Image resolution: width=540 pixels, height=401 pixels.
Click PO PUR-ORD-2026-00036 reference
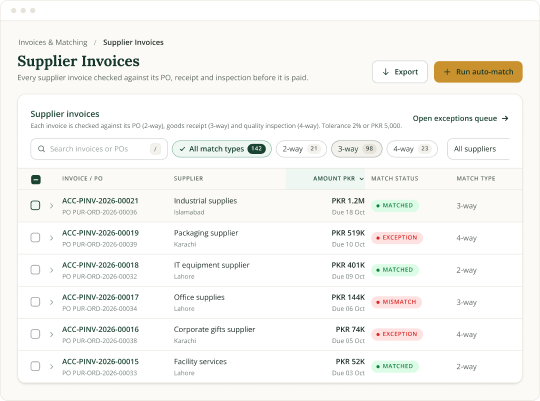(100, 212)
